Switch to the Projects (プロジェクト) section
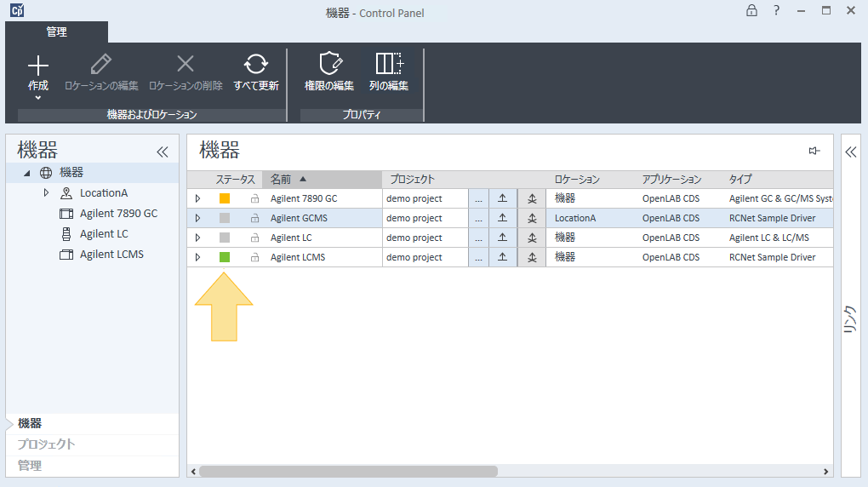 coord(47,444)
